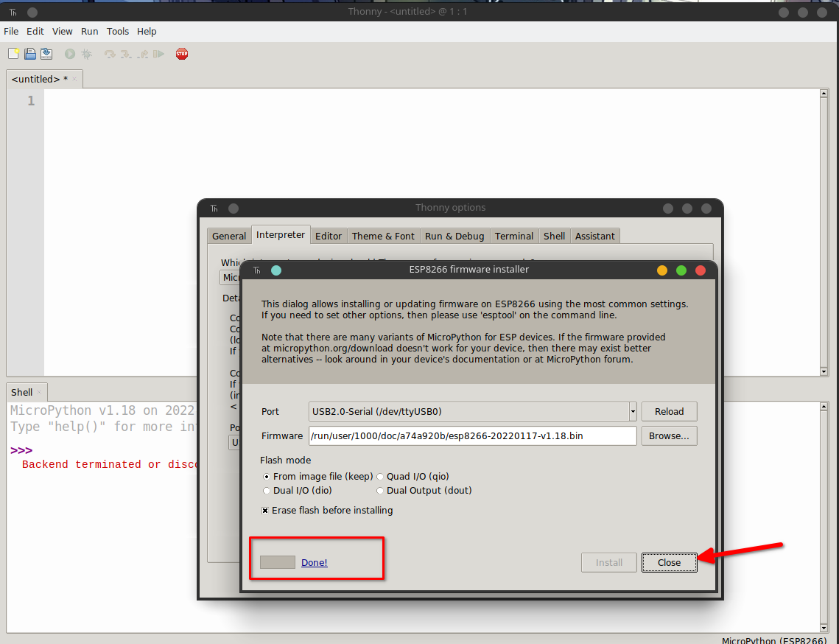Click Thonny logo icon in firmware installer title
Screen dimensions: 839x644
point(257,270)
